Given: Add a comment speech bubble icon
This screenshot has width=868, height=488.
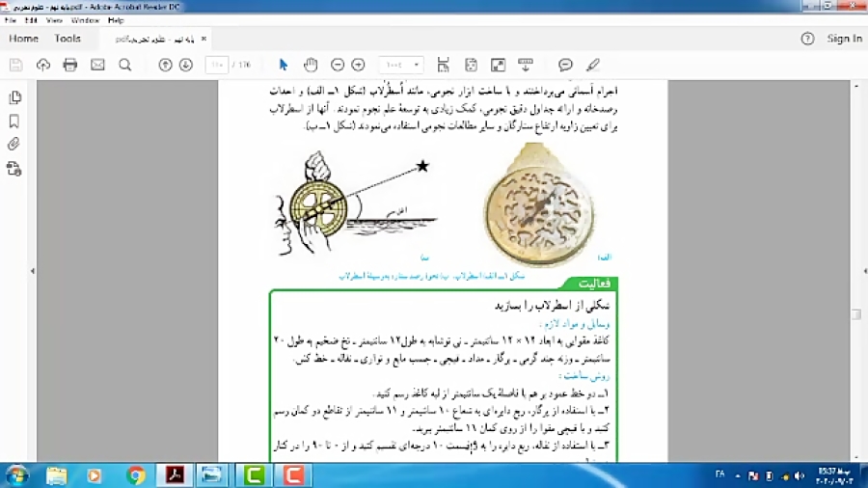Looking at the screenshot, I should click(565, 65).
